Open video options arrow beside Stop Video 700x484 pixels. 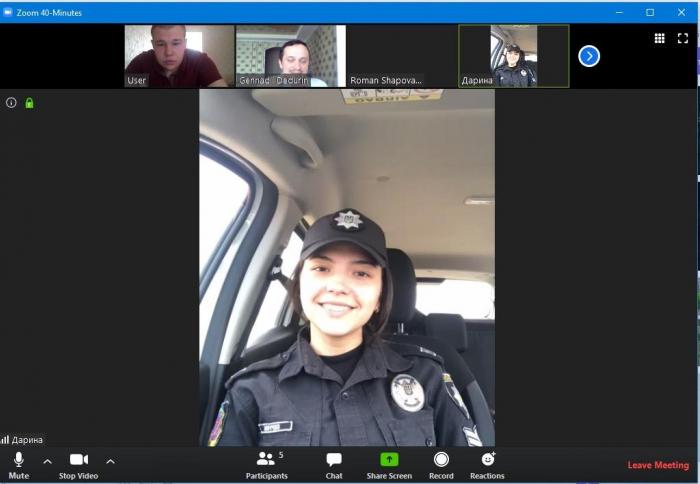(x=110, y=461)
